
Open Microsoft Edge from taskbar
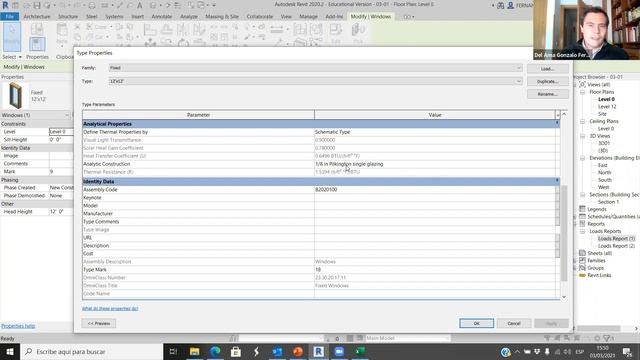(x=215, y=351)
